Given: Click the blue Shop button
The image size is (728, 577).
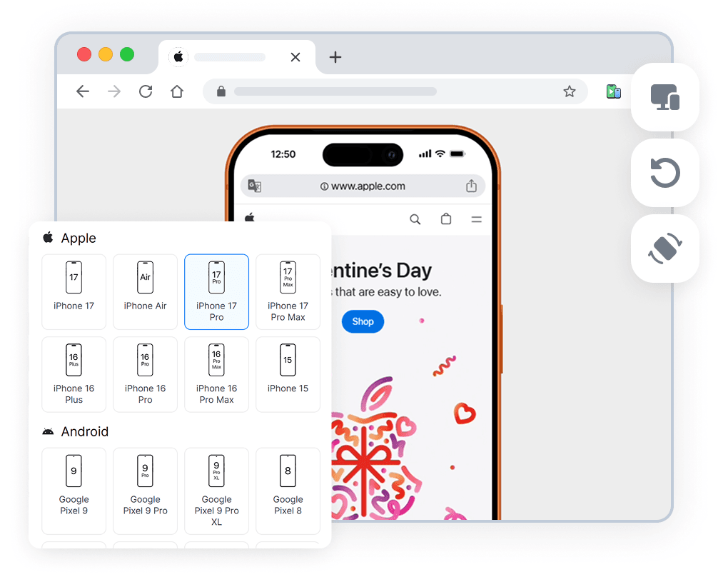Looking at the screenshot, I should coord(363,321).
